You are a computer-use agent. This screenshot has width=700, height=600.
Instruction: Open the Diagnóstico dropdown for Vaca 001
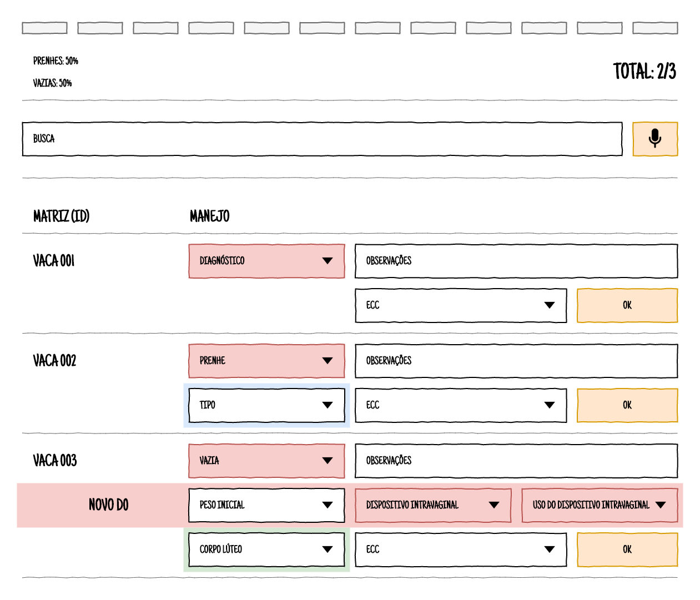[x=266, y=261]
